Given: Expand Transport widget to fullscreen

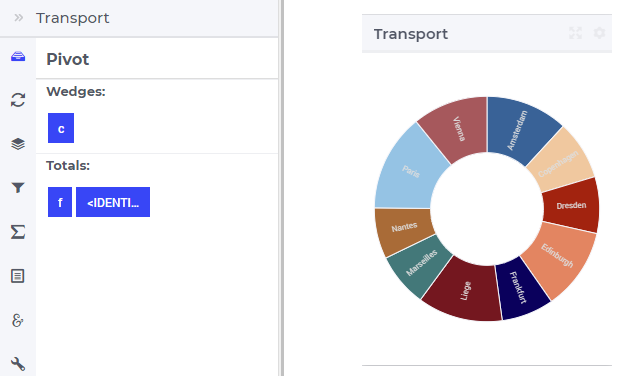Looking at the screenshot, I should [575, 33].
